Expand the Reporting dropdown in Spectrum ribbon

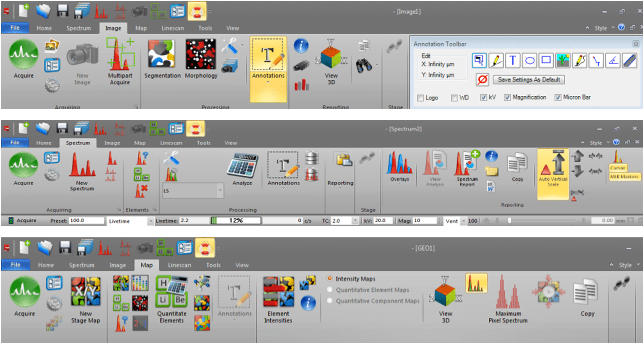(340, 188)
